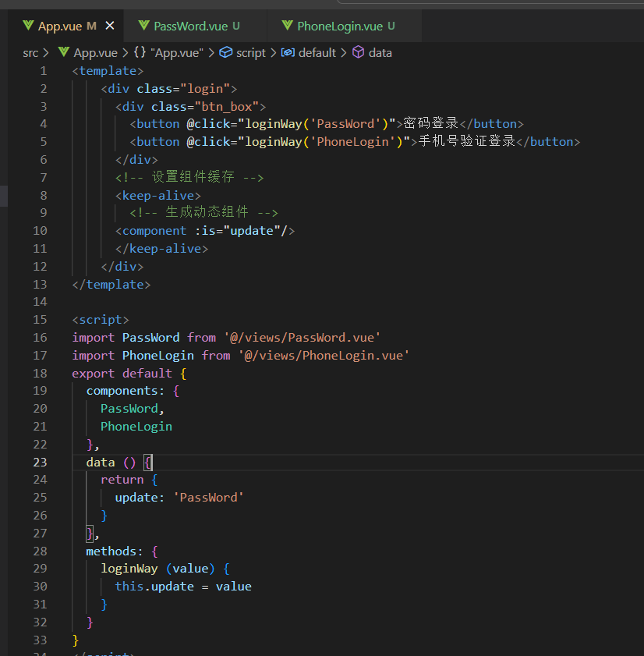Screen dimensions: 644x656
Task: Click the class="login" div line
Action: coord(169,89)
